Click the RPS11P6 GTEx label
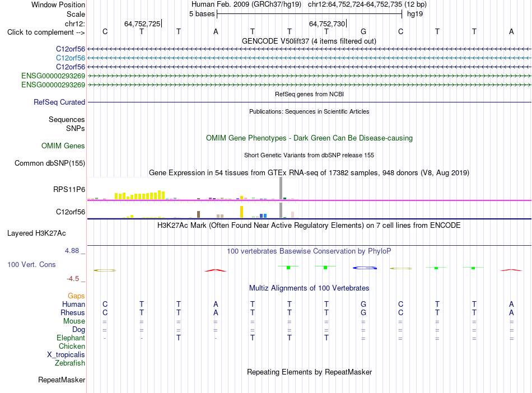 (x=69, y=190)
